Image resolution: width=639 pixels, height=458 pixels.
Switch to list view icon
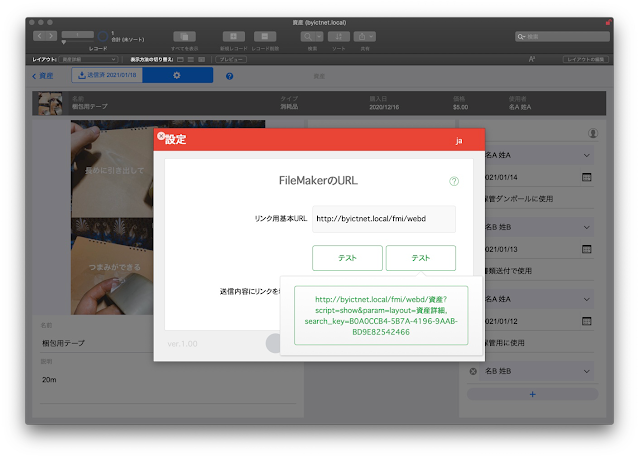coord(191,59)
